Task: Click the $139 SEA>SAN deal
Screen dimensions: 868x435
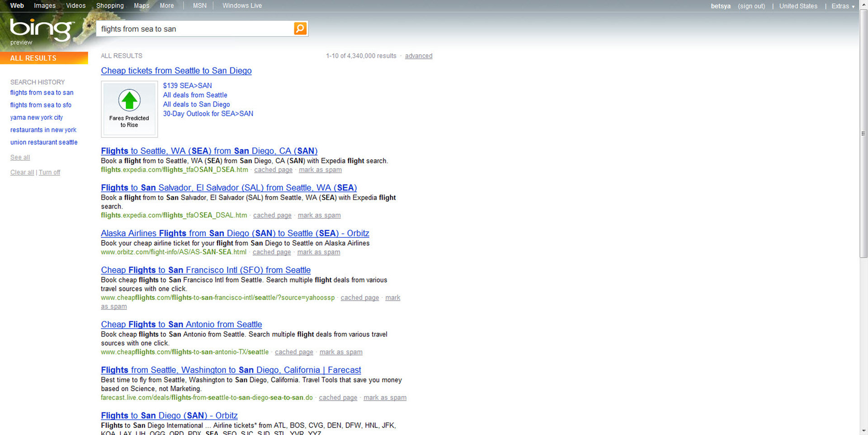Action: point(187,85)
